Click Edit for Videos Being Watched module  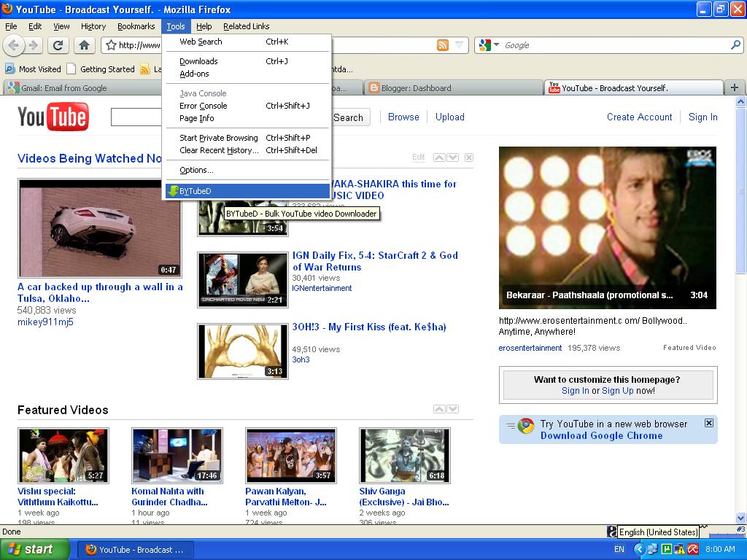(x=418, y=157)
